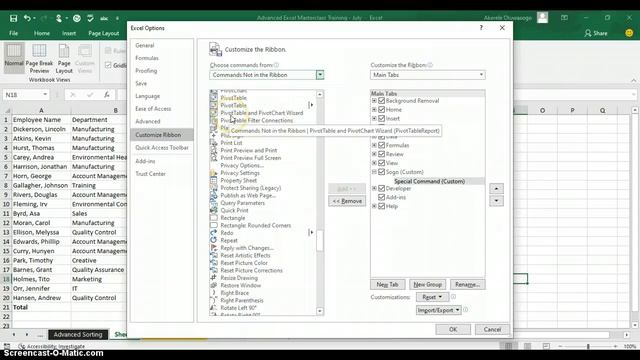Move selected item up with arrow button
The image size is (640, 360).
click(x=496, y=189)
